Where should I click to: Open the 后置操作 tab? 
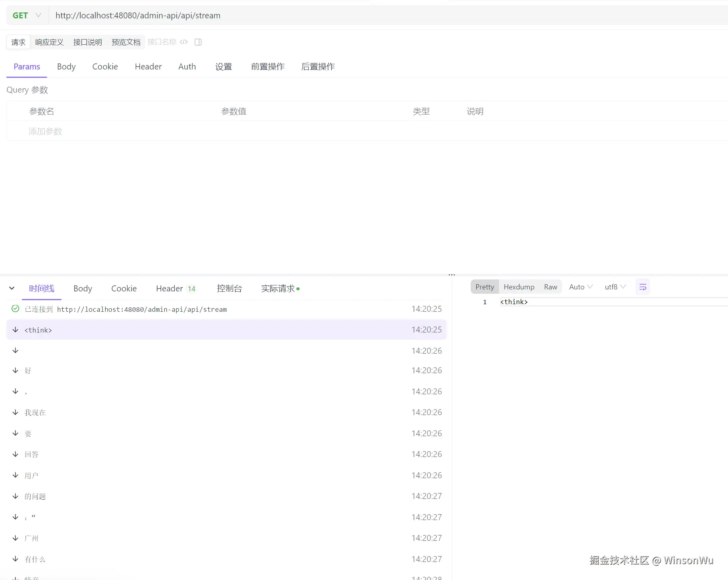pyautogui.click(x=318, y=67)
